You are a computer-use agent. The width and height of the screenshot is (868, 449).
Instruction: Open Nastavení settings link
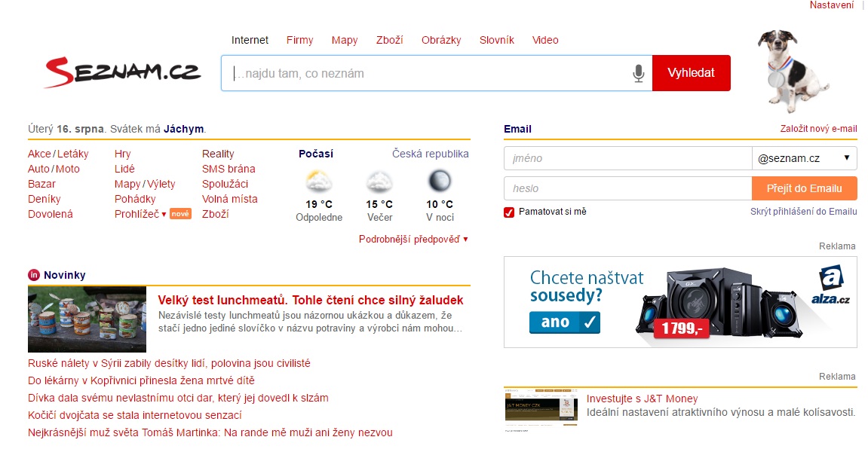(x=832, y=5)
